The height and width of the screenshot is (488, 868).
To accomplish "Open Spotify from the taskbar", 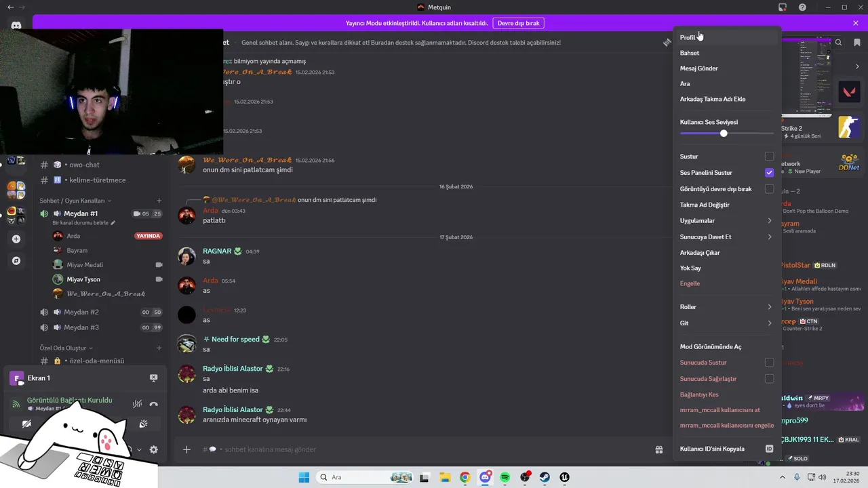I will [x=505, y=477].
